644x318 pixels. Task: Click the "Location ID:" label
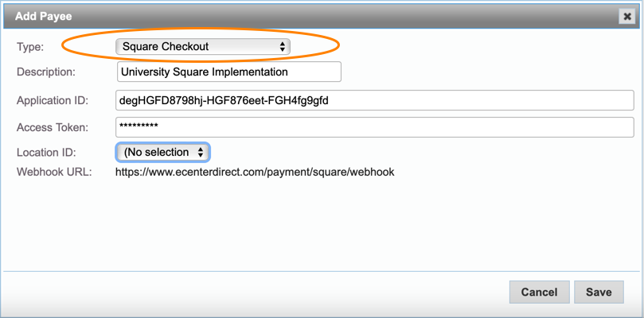[44, 152]
